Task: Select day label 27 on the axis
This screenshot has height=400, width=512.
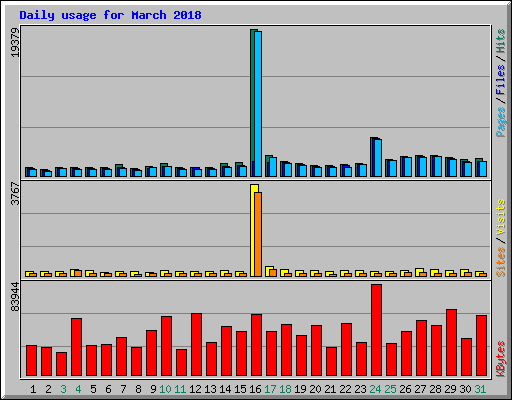Action: (420, 389)
